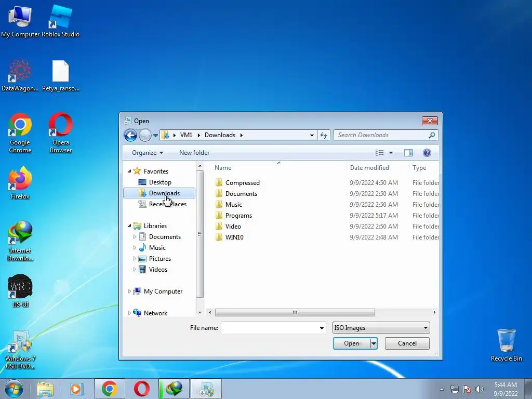
Task: Open the ISO Images file type dropdown
Action: pyautogui.click(x=381, y=328)
